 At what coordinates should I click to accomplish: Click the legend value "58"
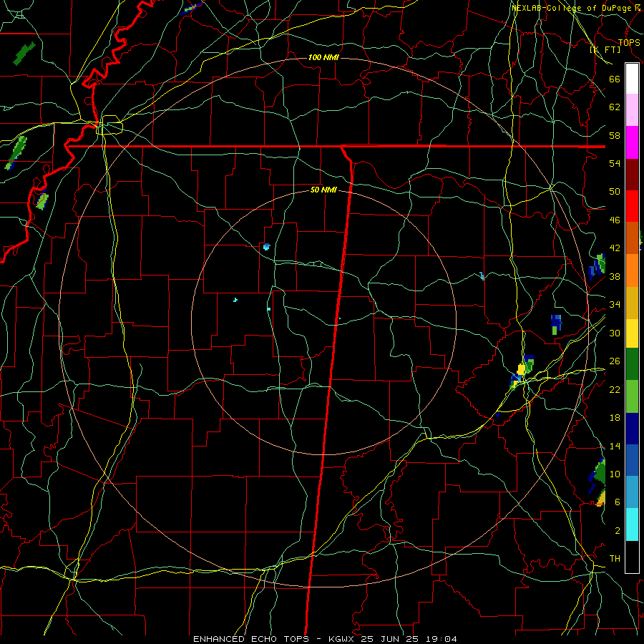pyautogui.click(x=615, y=135)
